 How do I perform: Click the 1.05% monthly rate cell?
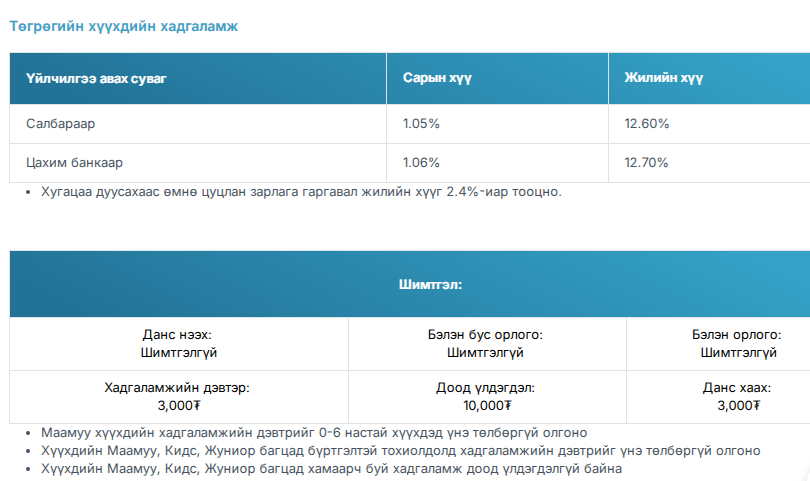[421, 124]
